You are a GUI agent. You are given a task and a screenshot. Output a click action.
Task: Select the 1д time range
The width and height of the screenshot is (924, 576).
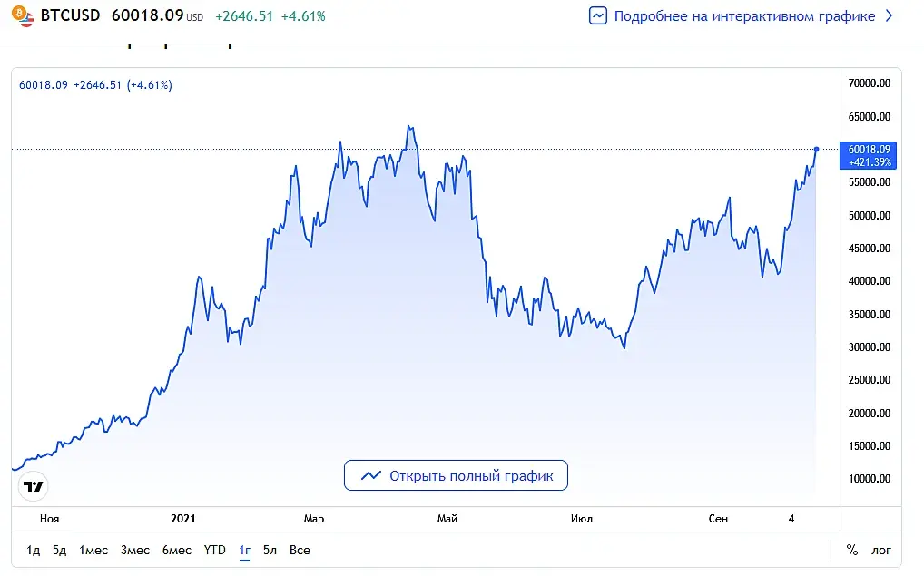(33, 550)
